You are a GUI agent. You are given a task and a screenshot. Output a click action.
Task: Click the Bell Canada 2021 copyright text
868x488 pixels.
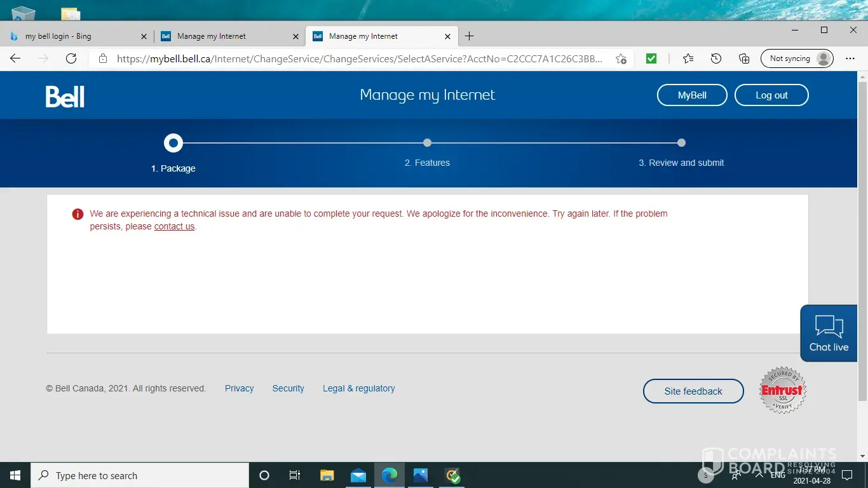126,388
